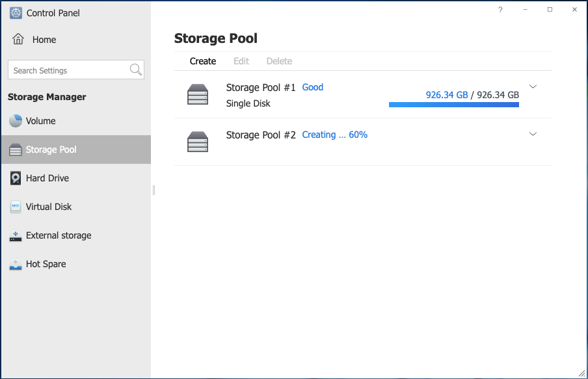Viewport: 588px width, 379px height.
Task: Click the Storage Pool page heading
Action: coord(216,38)
